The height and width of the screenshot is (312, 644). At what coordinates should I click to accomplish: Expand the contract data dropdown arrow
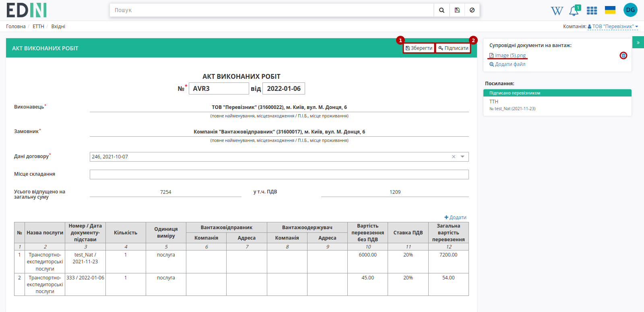462,157
